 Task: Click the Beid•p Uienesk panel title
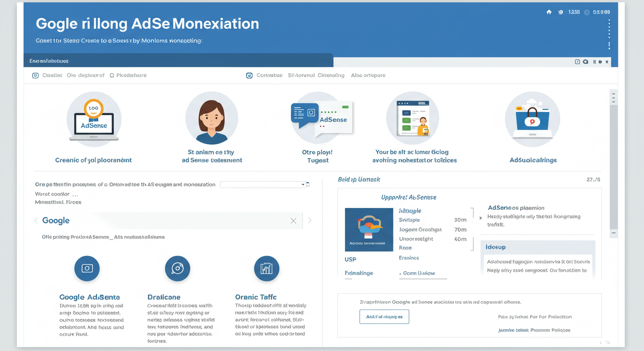359,180
